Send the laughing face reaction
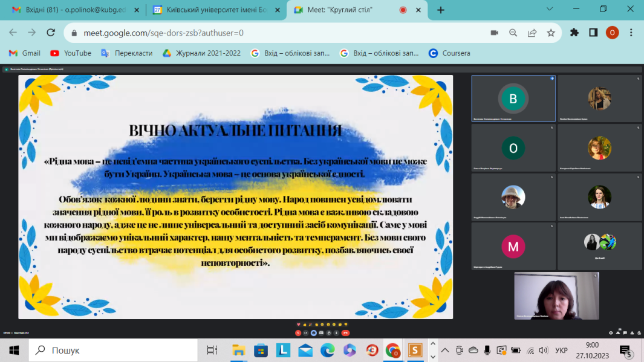Screen dimensions: 644x362 point(322,325)
